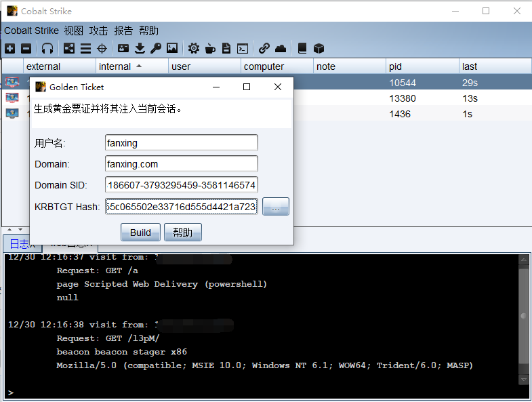Open credentials via the ID card icon
This screenshot has width=532, height=402.
pos(123,49)
